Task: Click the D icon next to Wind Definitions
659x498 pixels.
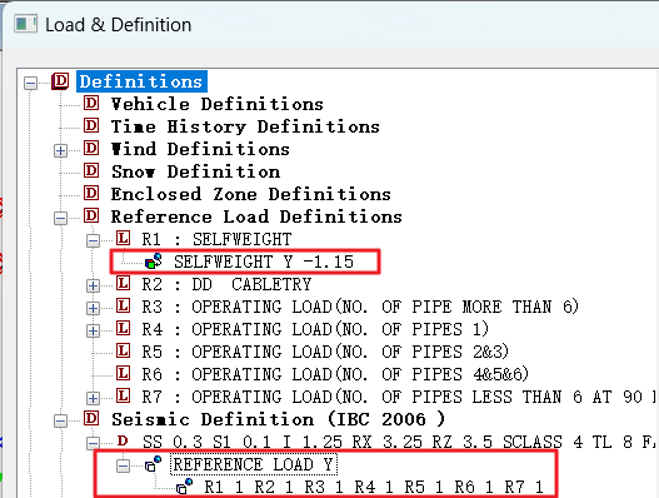Action: [91, 148]
